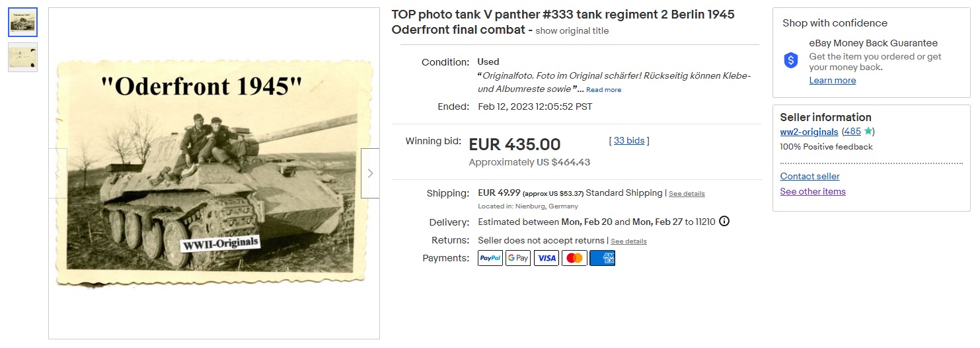This screenshot has height=348, width=980.
Task: Select the first tank photo thumbnail
Action: click(23, 22)
